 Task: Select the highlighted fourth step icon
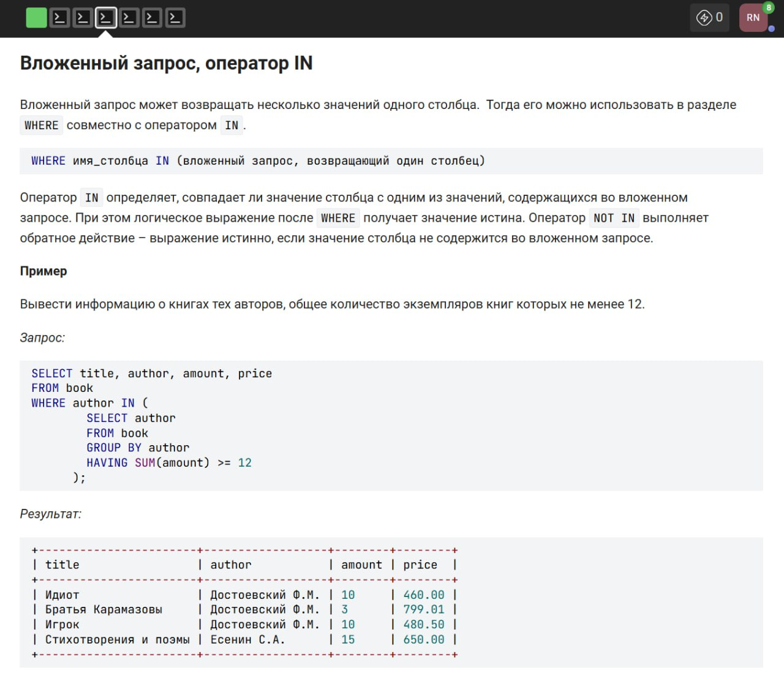click(x=105, y=18)
